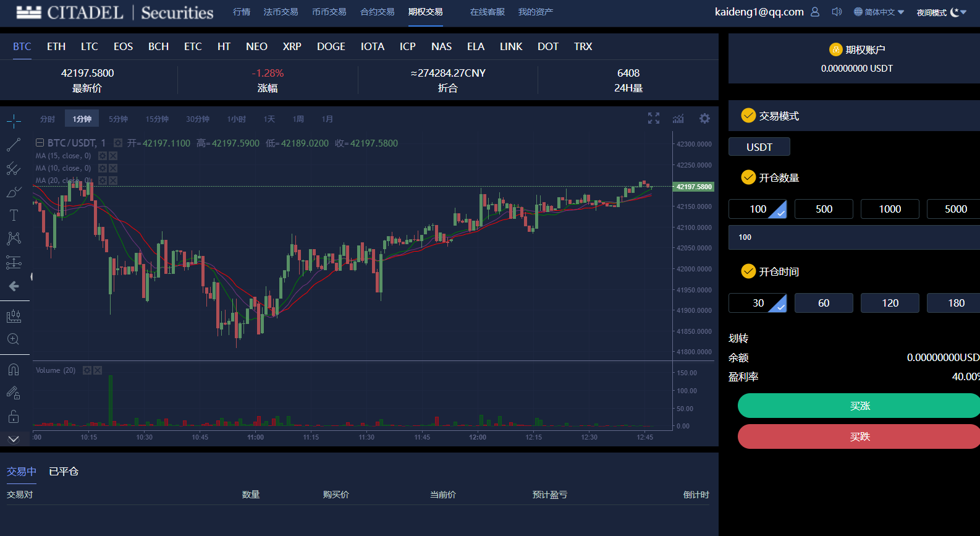Click the current price label on axis

694,187
